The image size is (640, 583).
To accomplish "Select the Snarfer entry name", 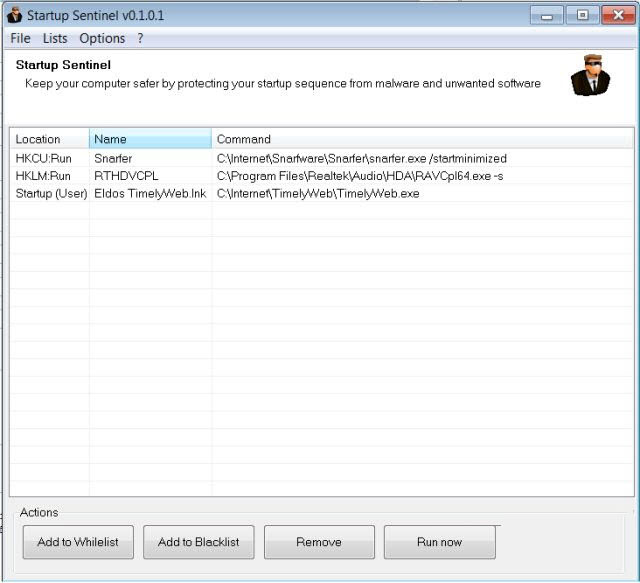I will click(113, 158).
